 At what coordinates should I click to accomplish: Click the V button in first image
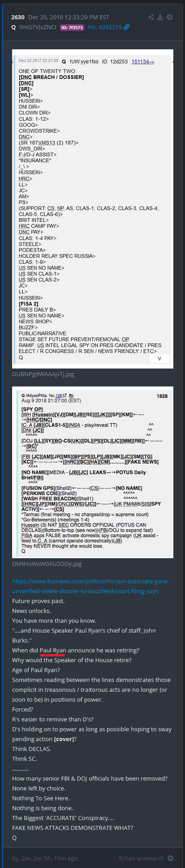pyautogui.click(x=159, y=358)
